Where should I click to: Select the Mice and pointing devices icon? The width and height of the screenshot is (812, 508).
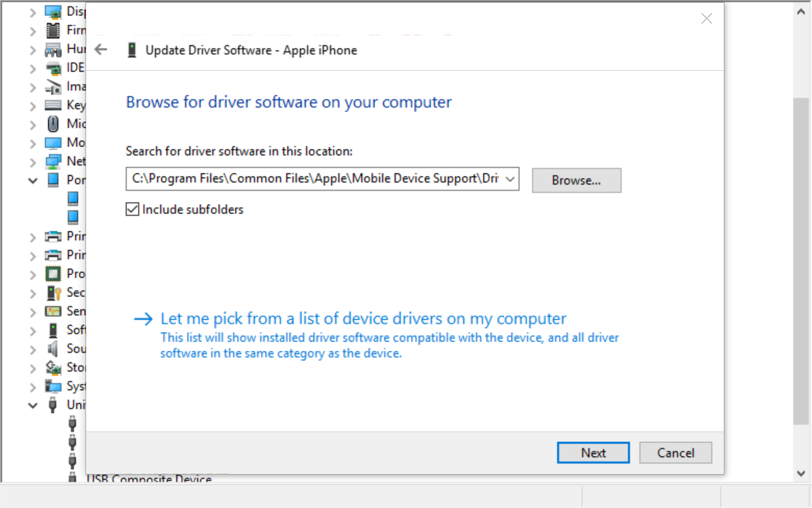53,124
